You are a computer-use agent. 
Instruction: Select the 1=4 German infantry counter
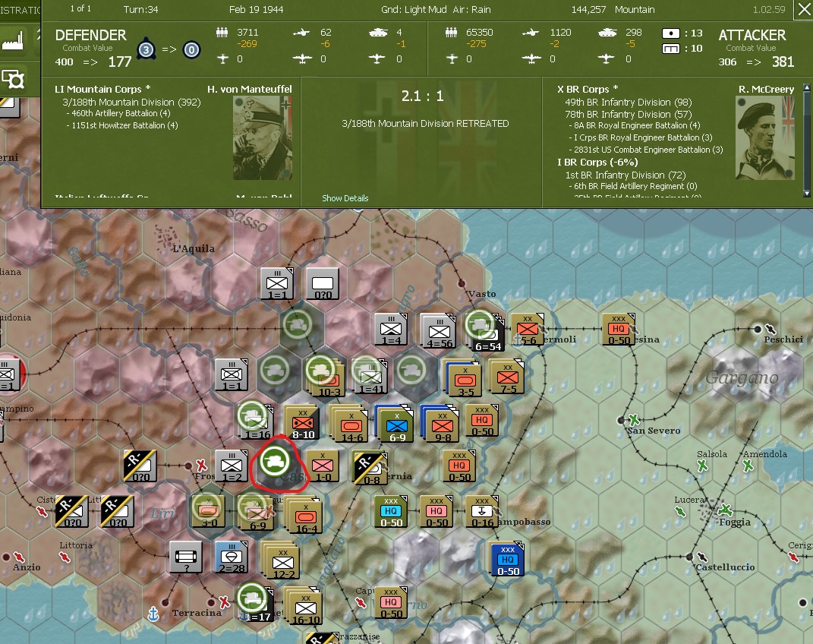coord(391,330)
